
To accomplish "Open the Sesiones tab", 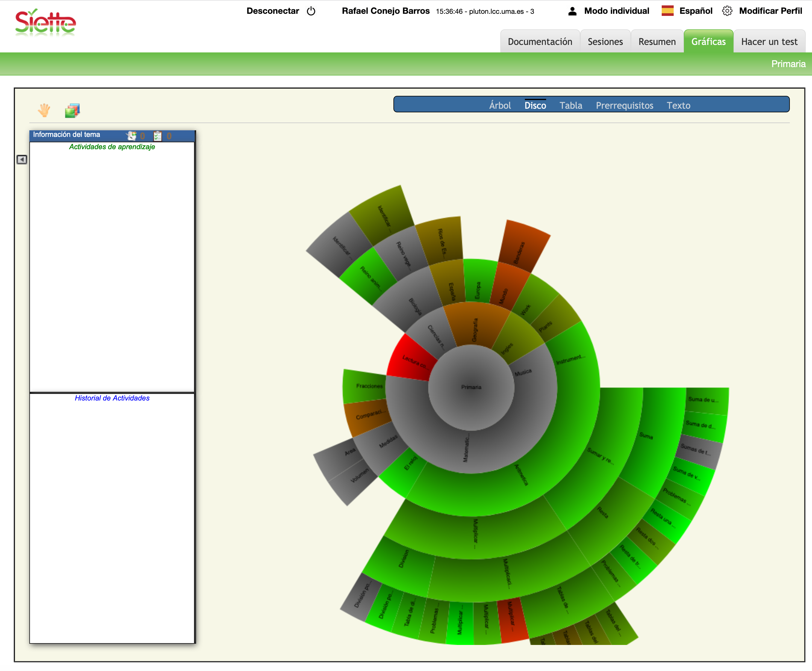I will point(605,42).
